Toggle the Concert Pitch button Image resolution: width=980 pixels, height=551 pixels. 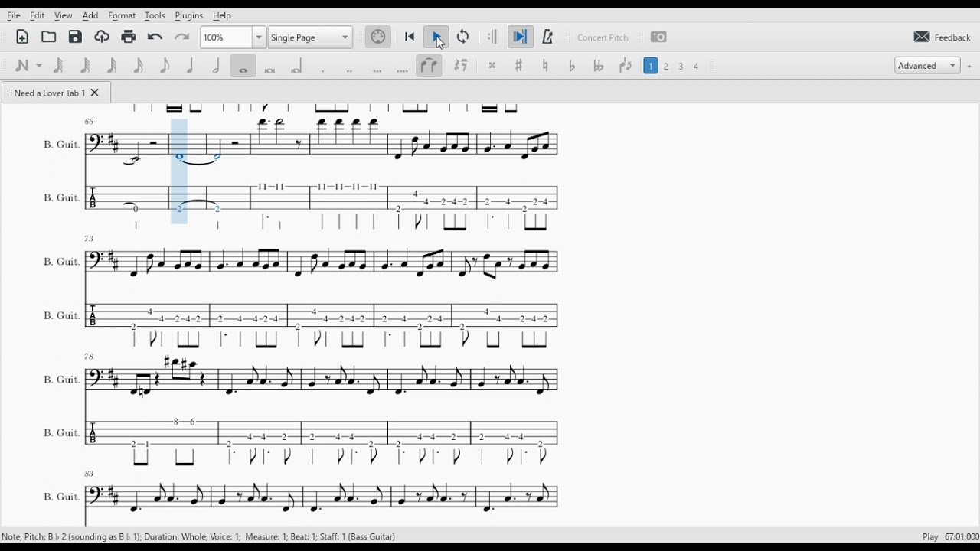(603, 37)
